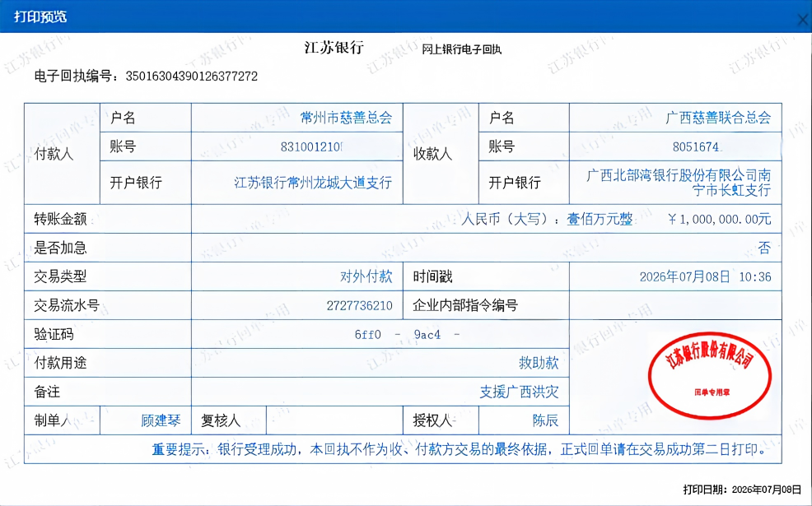
Task: Close the 打印预览 print preview window
Action: tap(802, 20)
